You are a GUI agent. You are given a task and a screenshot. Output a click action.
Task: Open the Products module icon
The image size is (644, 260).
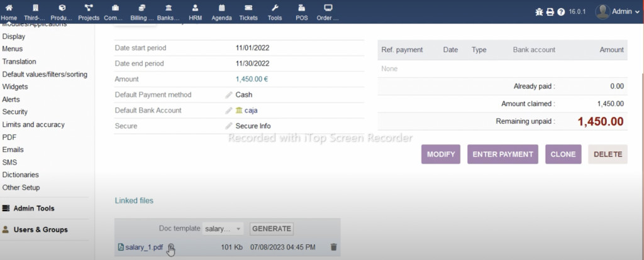pyautogui.click(x=62, y=8)
